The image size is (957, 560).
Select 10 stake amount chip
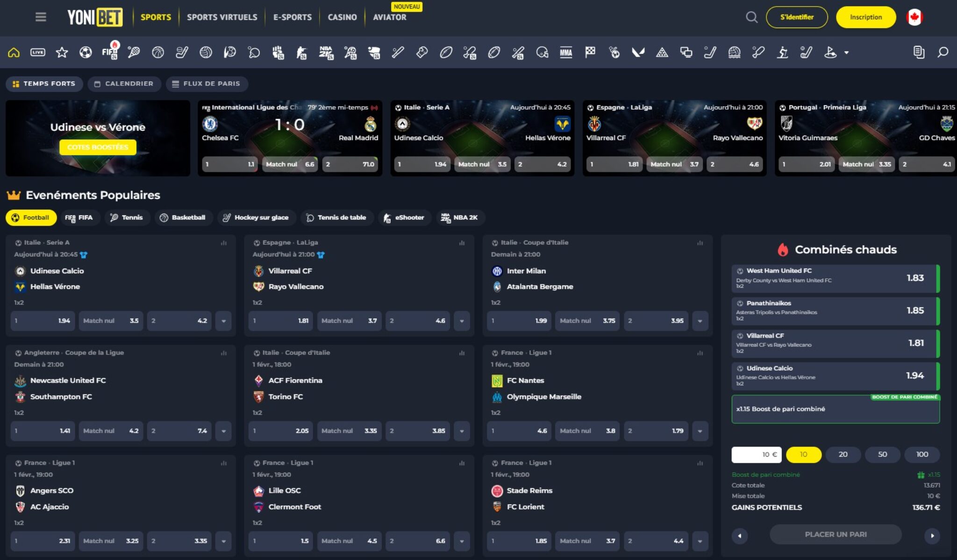coord(804,454)
